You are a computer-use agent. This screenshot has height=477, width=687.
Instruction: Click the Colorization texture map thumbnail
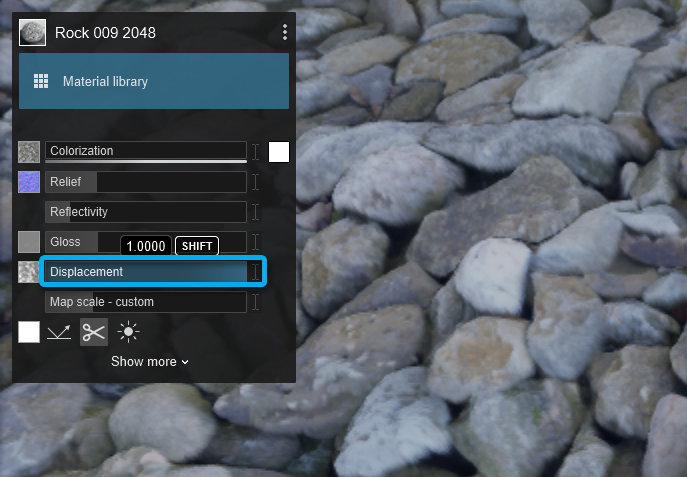tap(29, 152)
